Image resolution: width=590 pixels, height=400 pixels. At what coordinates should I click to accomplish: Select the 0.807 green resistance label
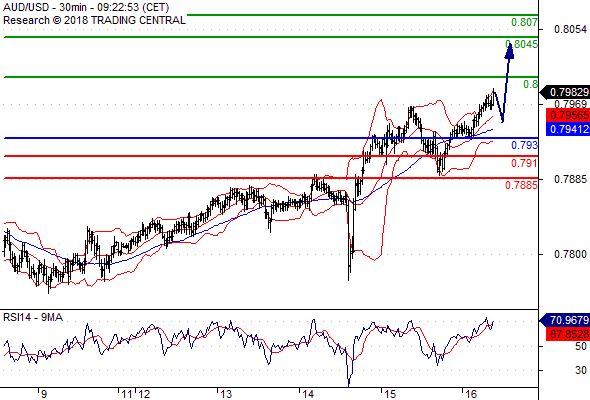pyautogui.click(x=524, y=22)
